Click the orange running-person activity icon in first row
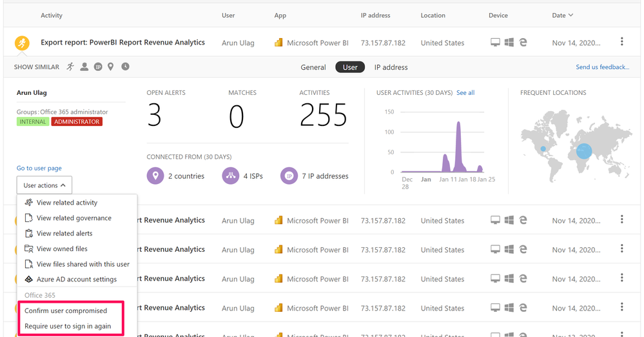Screen dimensions: 644x337 [22, 43]
